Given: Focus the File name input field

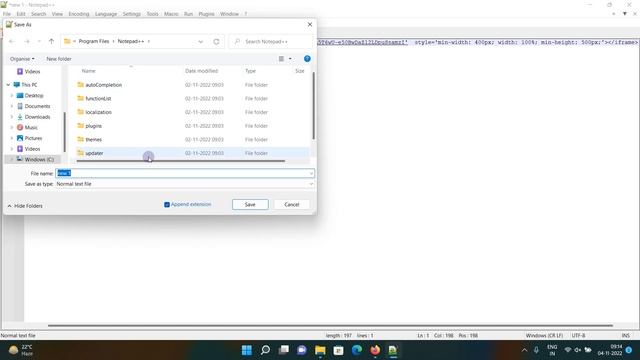Looking at the screenshot, I should [x=184, y=173].
